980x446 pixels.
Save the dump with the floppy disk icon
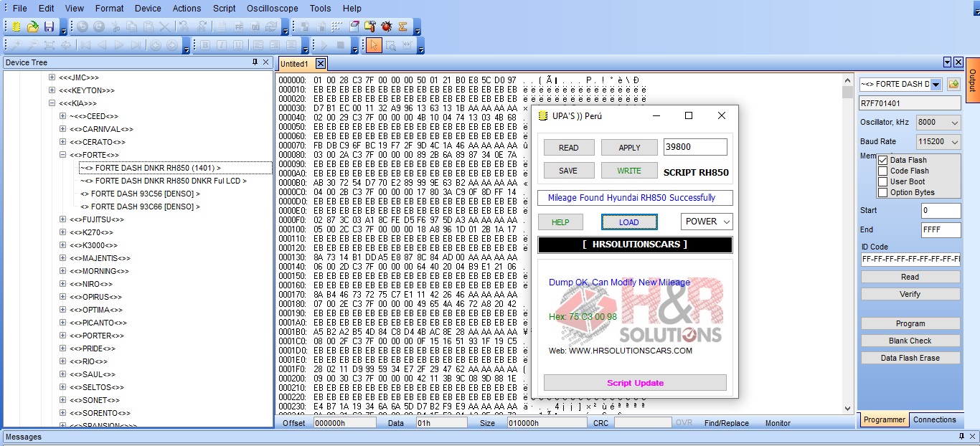click(49, 27)
